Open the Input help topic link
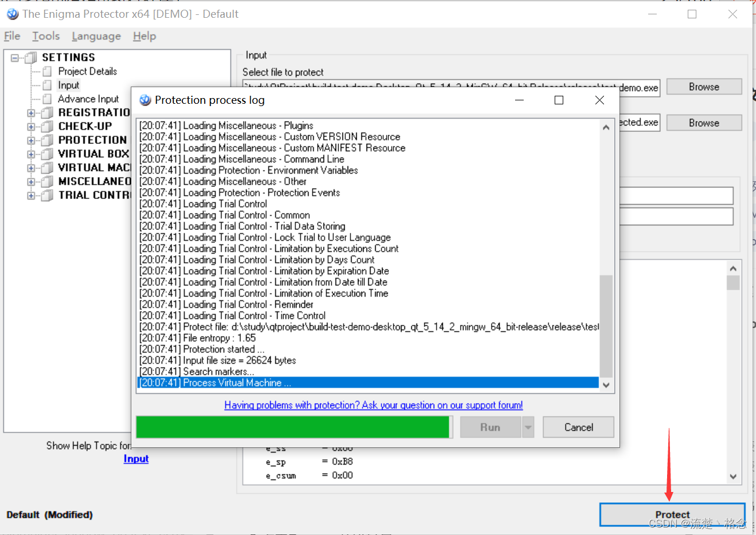 pyautogui.click(x=136, y=459)
